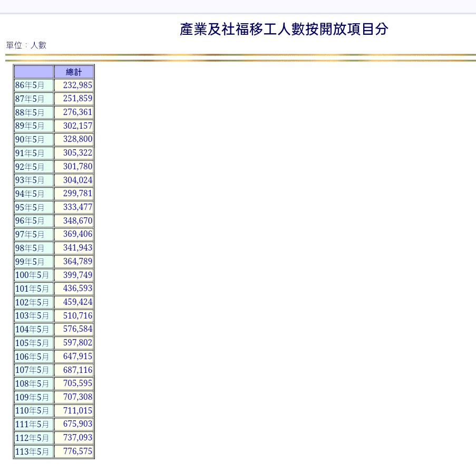Click the 299,781 total cell
476x471 pixels.
point(77,194)
